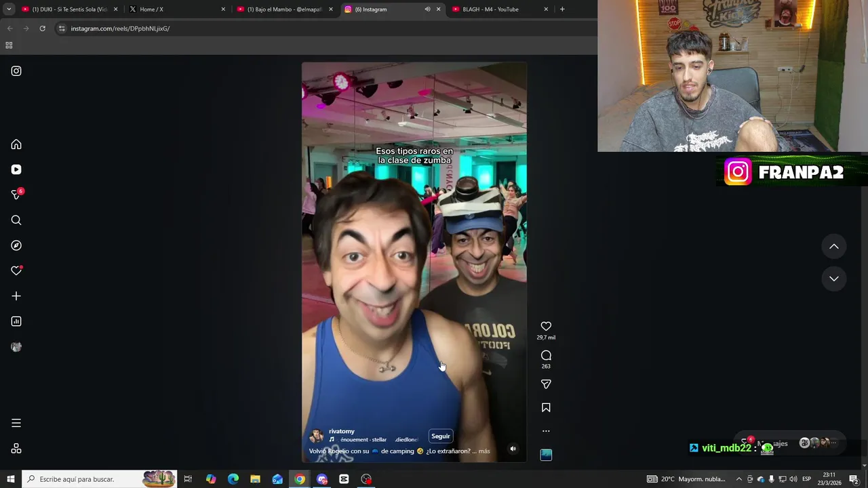Viewport: 868px width, 488px height.
Task: Open the Reels section in sidebar
Action: (16, 169)
